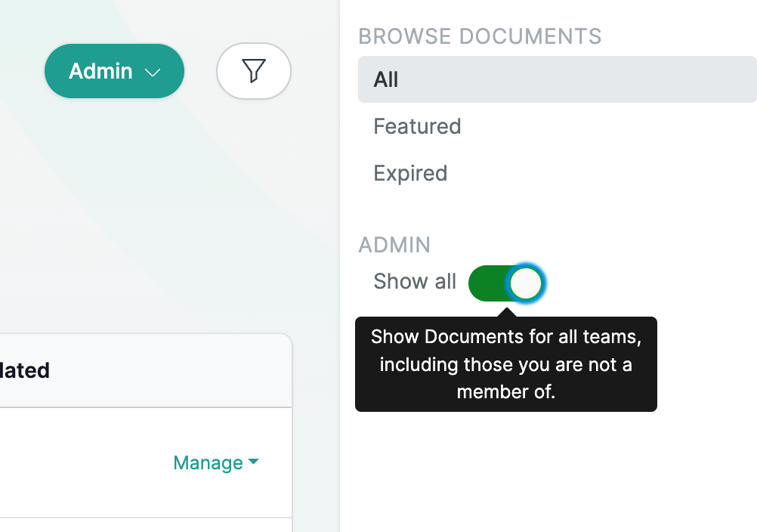Click the BROWSE DOCUMENTS section heading
This screenshot has width=757, height=532.
point(480,36)
